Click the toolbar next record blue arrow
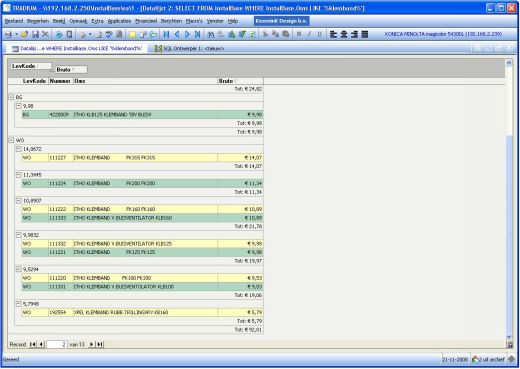 click(x=187, y=34)
